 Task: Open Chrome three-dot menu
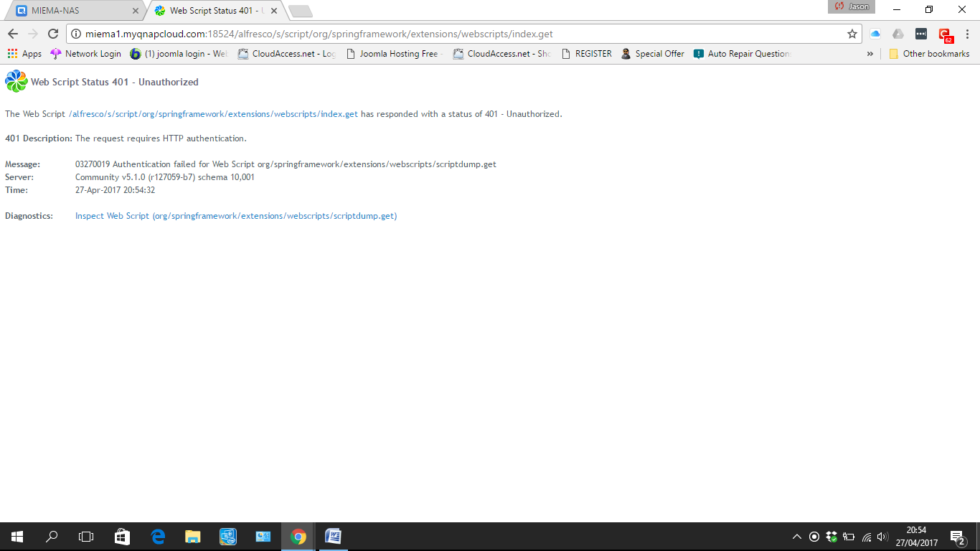[967, 34]
